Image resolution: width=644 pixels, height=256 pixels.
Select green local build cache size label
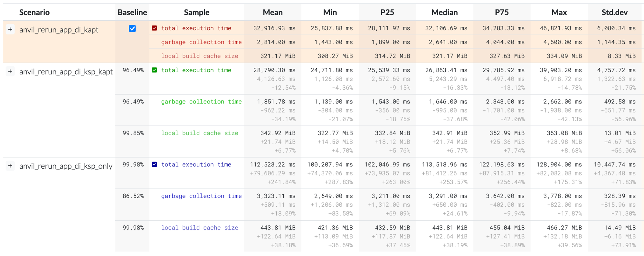click(200, 133)
